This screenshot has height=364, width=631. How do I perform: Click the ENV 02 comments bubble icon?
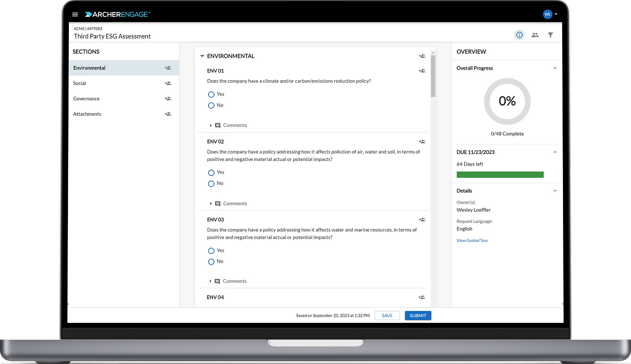(x=218, y=204)
